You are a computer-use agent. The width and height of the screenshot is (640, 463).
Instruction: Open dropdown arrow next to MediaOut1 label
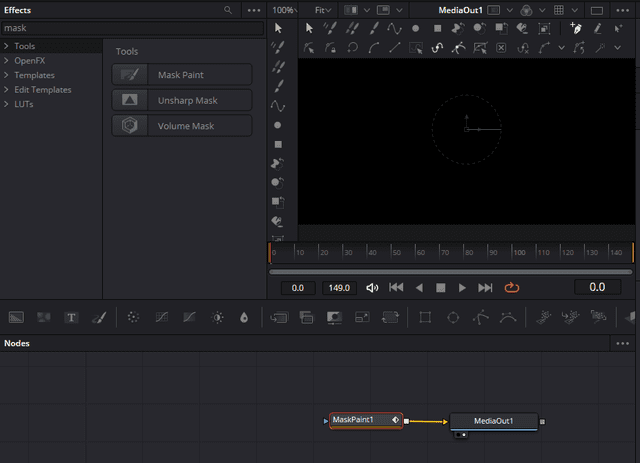[510, 10]
